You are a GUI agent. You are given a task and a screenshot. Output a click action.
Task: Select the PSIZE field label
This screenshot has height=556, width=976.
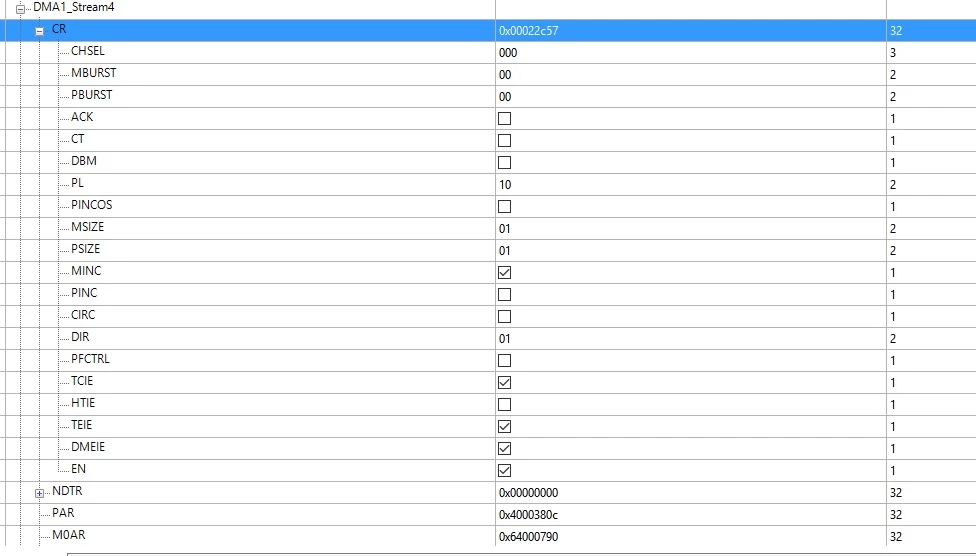pyautogui.click(x=85, y=249)
